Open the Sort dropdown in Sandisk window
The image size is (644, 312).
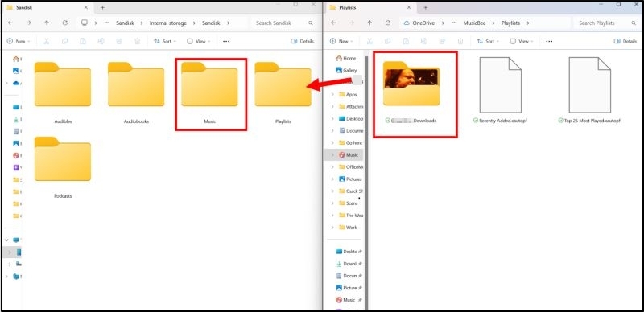pyautogui.click(x=165, y=42)
